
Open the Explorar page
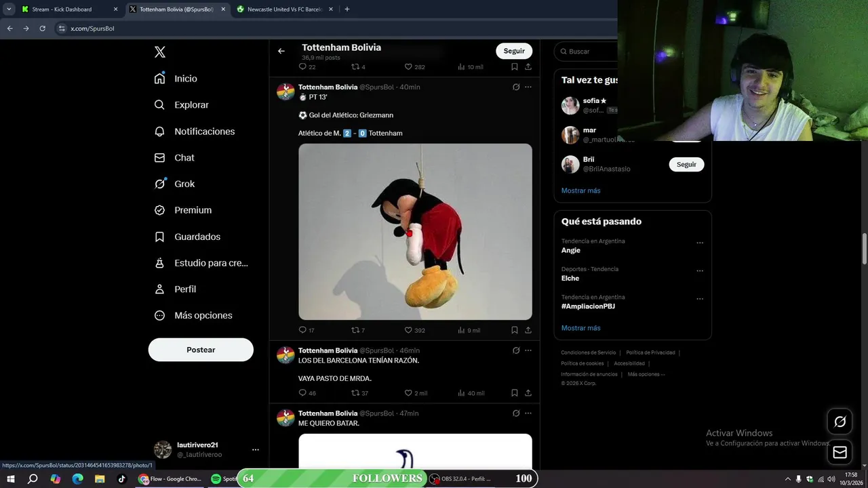click(181, 105)
